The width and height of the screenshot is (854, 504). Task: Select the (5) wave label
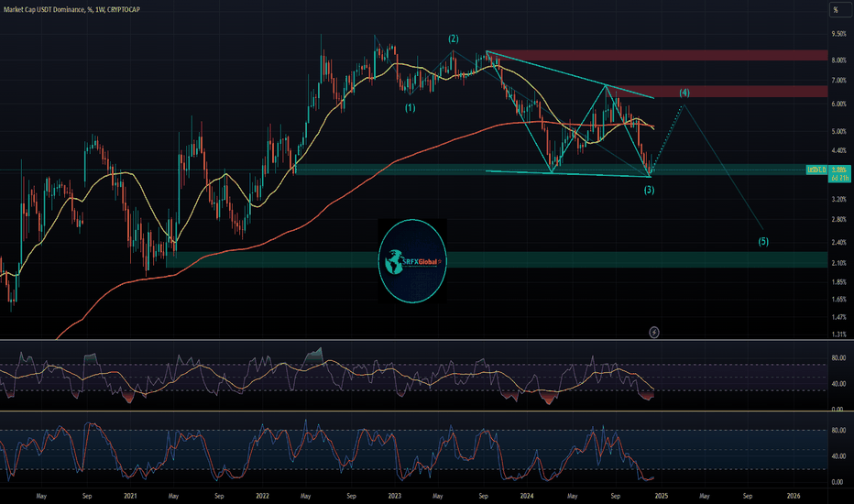point(763,241)
